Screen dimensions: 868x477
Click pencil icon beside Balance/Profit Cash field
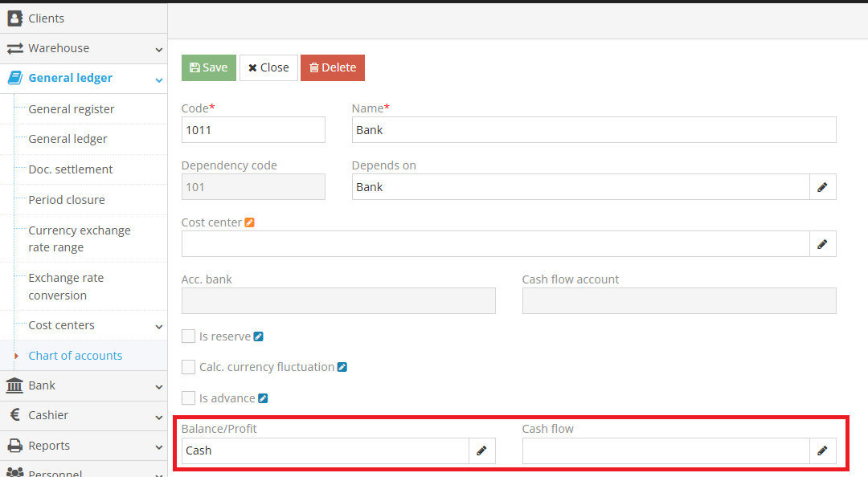tap(481, 451)
